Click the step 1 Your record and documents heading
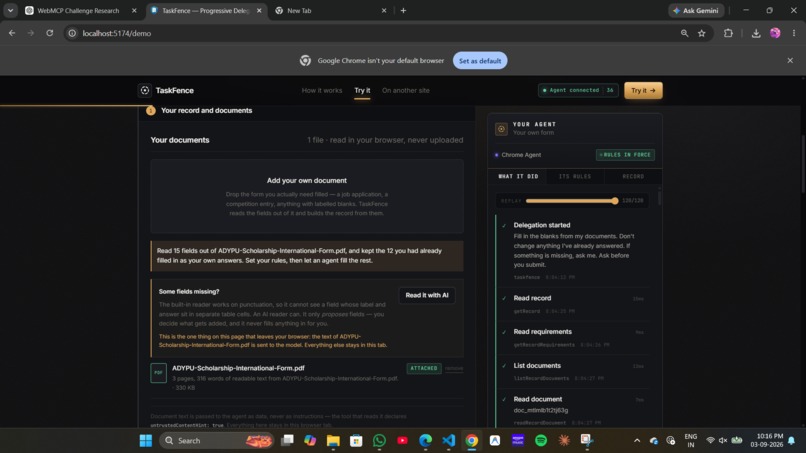 point(207,111)
